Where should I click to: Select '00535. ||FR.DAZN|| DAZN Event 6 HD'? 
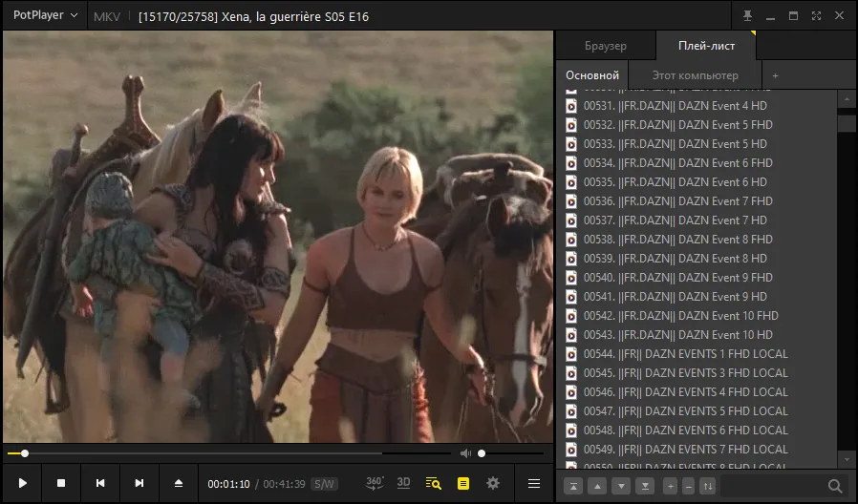pyautogui.click(x=697, y=182)
